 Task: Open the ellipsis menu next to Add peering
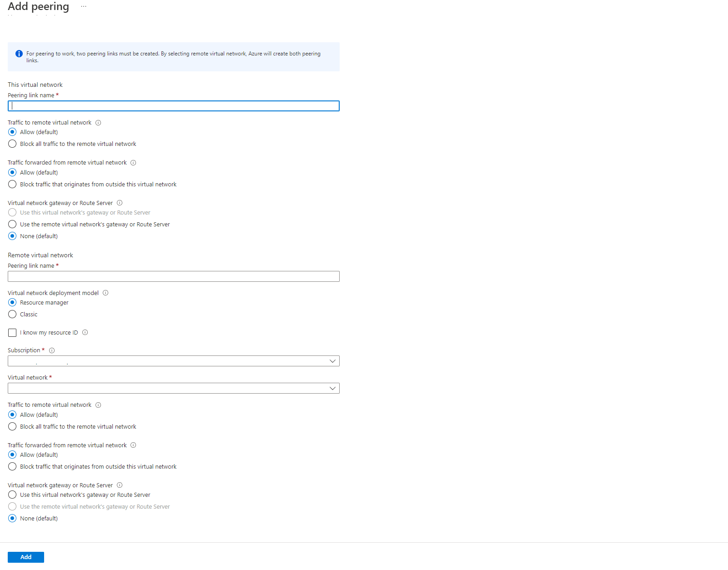(83, 6)
